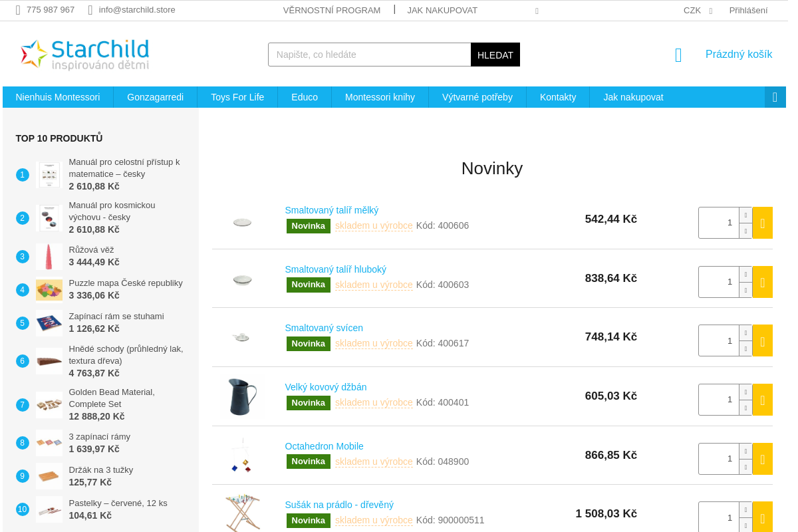Add Velký kovový džbán to cart
Viewport: 798px width, 532px height.
[762, 400]
